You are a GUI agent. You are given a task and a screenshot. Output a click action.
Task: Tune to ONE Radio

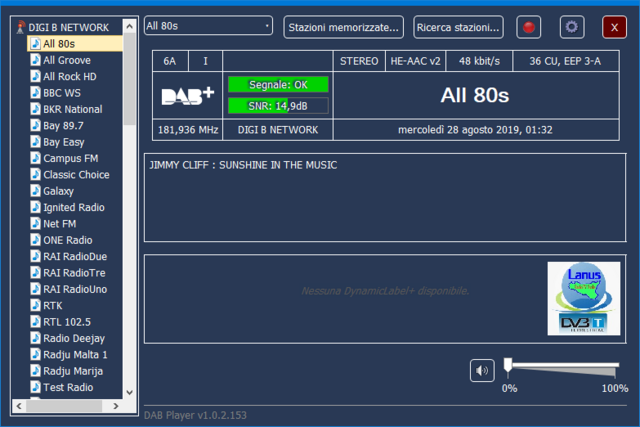[68, 240]
